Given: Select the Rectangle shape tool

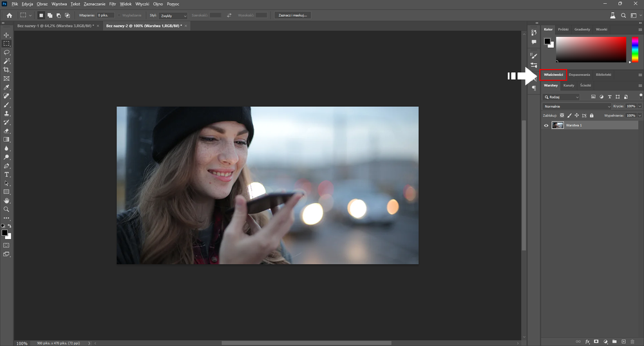Looking at the screenshot, I should click(6, 192).
